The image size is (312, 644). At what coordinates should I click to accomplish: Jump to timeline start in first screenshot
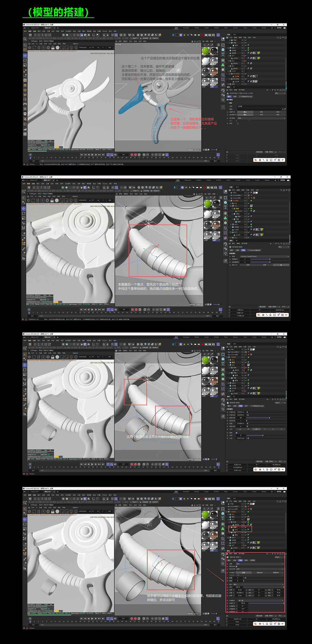81,155
